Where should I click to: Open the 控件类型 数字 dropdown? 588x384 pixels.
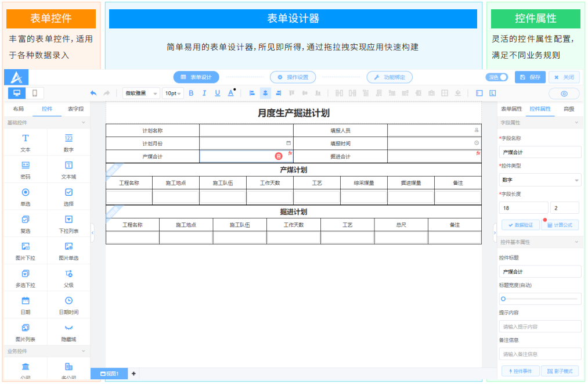click(540, 180)
